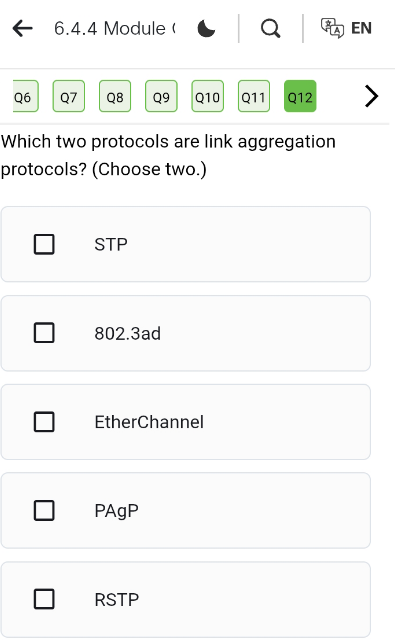This screenshot has height=640, width=395.
Task: Tick the PAgP checkbox
Action: click(x=44, y=510)
